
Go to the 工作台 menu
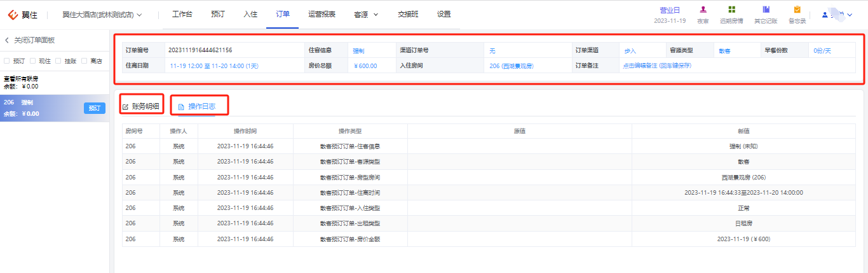182,14
